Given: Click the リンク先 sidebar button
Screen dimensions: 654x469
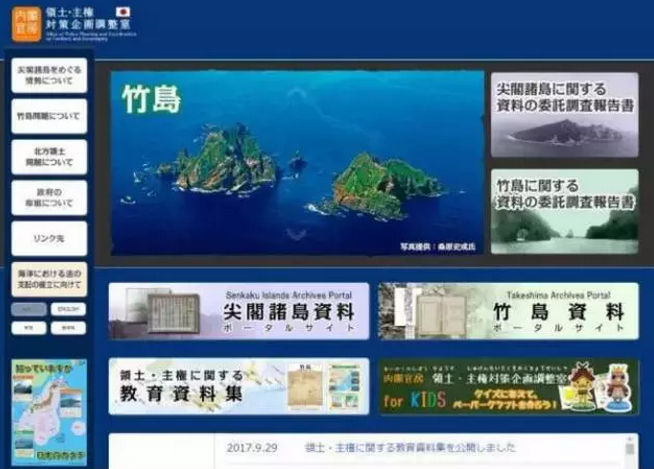Looking at the screenshot, I should coord(49,238).
